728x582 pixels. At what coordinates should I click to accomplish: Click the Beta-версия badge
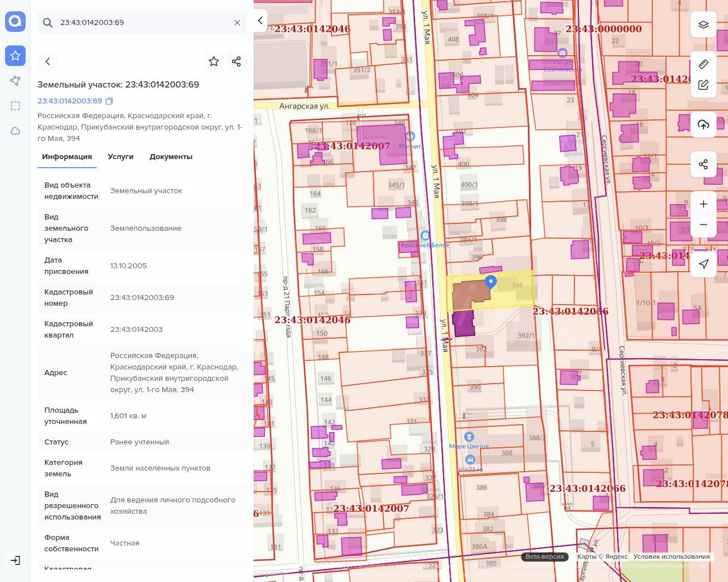(x=544, y=556)
